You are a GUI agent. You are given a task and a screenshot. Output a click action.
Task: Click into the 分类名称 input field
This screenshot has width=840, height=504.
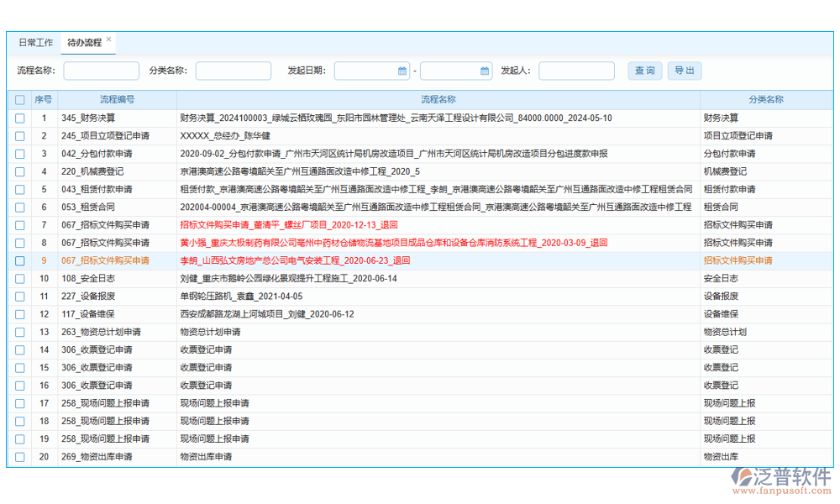tap(233, 71)
